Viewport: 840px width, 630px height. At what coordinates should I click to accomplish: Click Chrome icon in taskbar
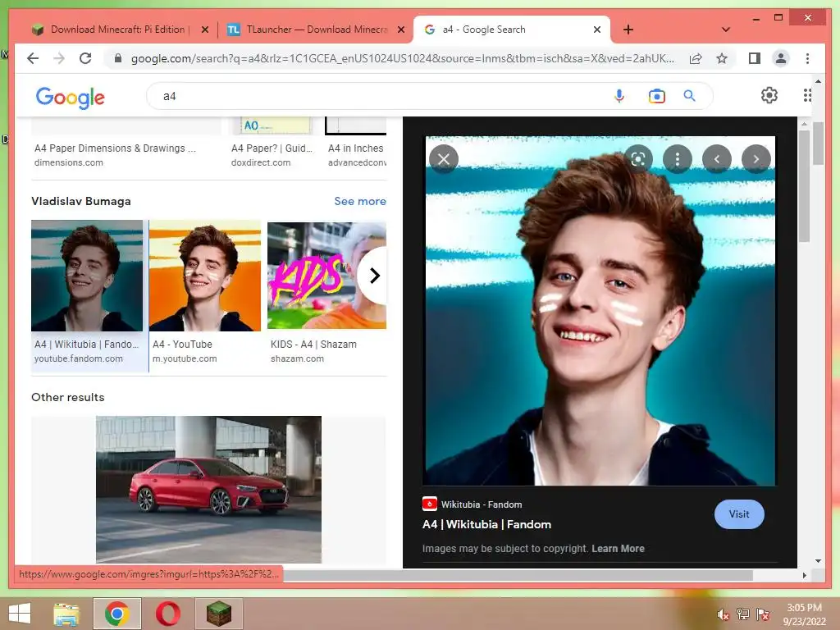(116, 614)
